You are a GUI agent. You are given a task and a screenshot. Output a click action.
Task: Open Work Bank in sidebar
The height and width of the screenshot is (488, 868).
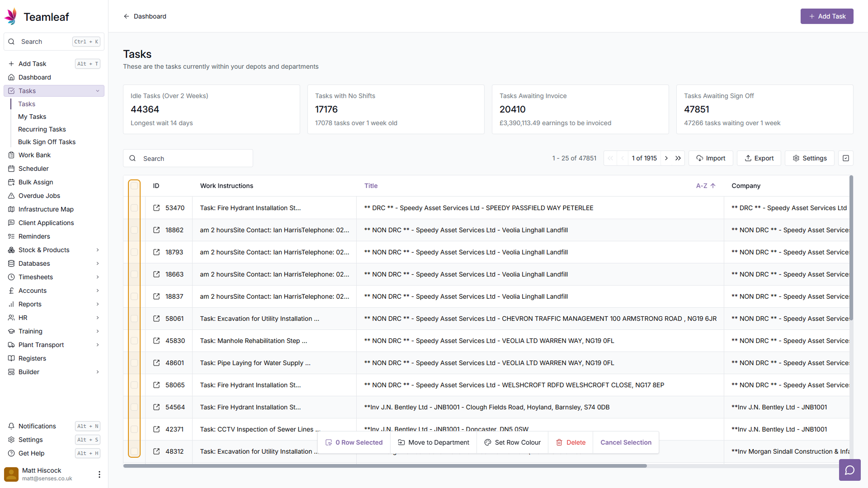pyautogui.click(x=54, y=155)
